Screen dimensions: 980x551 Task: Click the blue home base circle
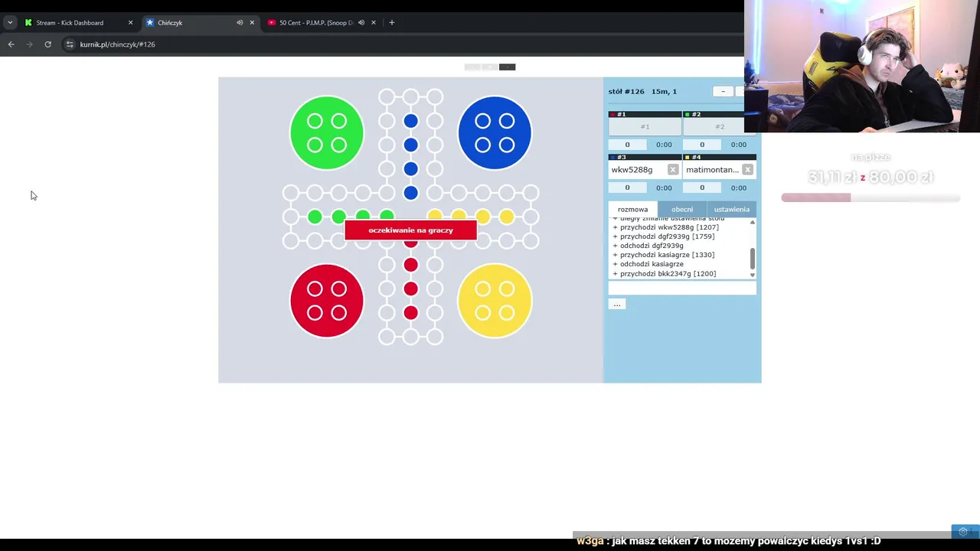pyautogui.click(x=495, y=132)
